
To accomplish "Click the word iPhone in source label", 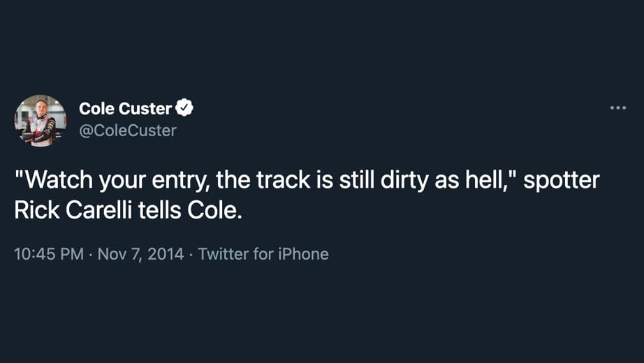I will pyautogui.click(x=303, y=254).
